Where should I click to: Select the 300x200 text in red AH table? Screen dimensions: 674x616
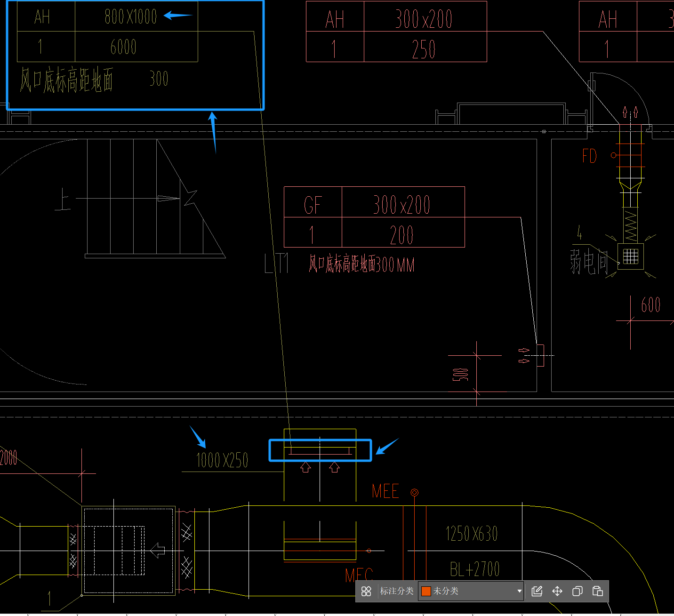[424, 19]
